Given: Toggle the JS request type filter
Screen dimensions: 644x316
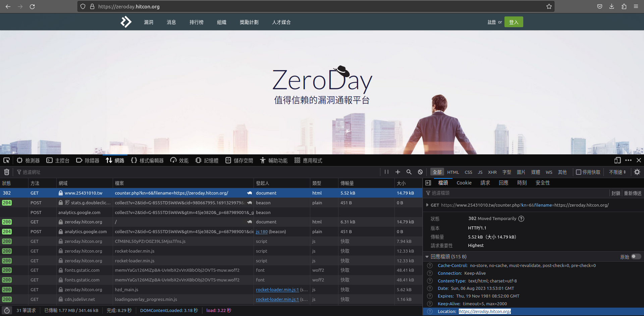Looking at the screenshot, I should [x=480, y=172].
